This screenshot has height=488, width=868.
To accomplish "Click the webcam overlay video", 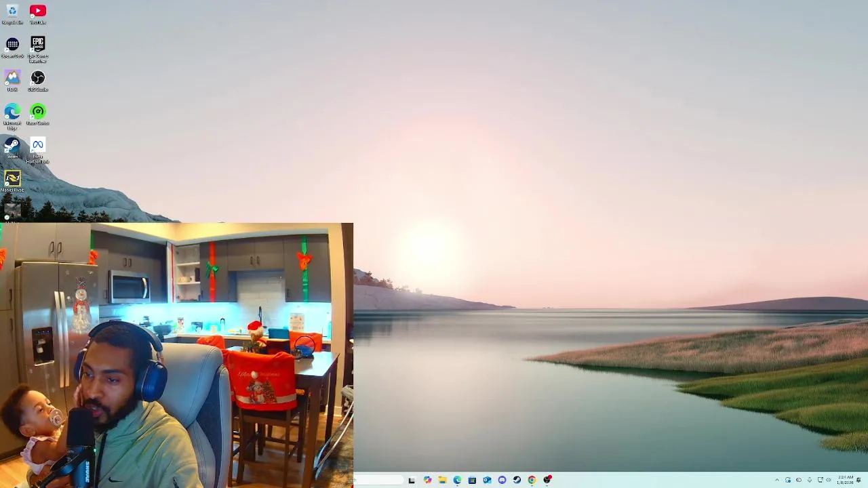I will click(x=176, y=355).
